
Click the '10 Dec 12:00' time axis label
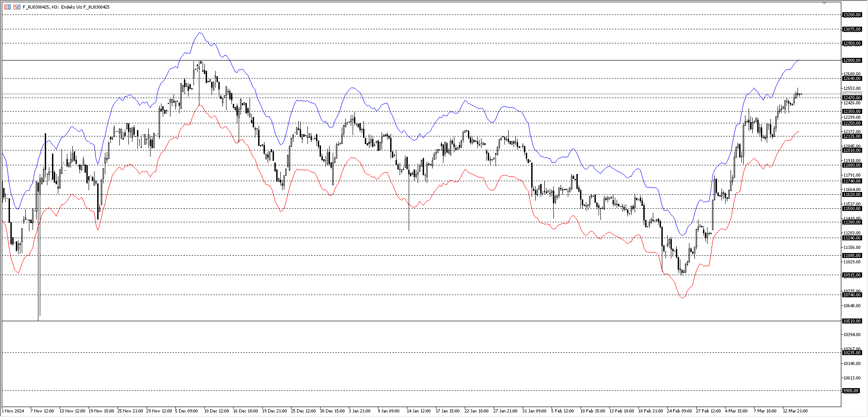coord(217,411)
